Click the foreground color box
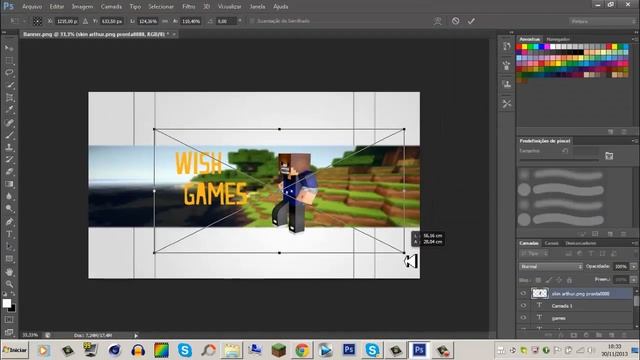 [x=7, y=303]
